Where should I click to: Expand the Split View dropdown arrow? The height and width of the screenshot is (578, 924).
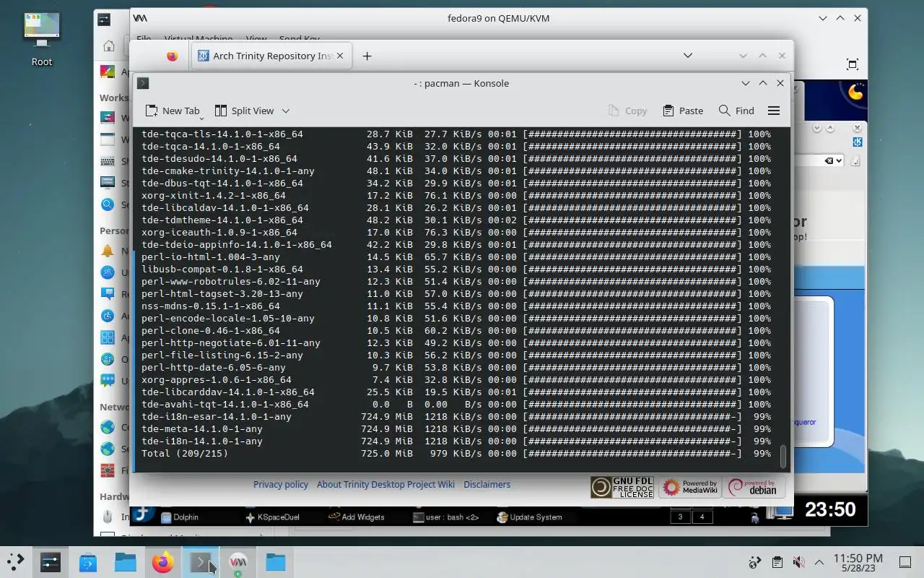(x=286, y=111)
